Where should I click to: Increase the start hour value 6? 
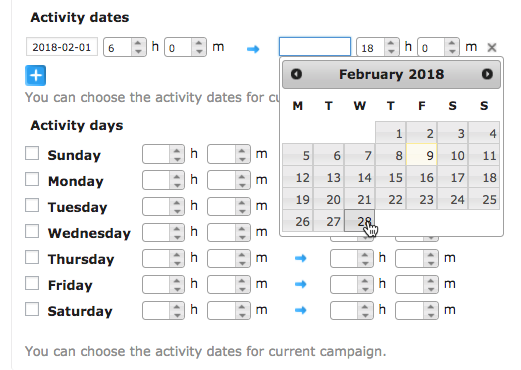138,43
